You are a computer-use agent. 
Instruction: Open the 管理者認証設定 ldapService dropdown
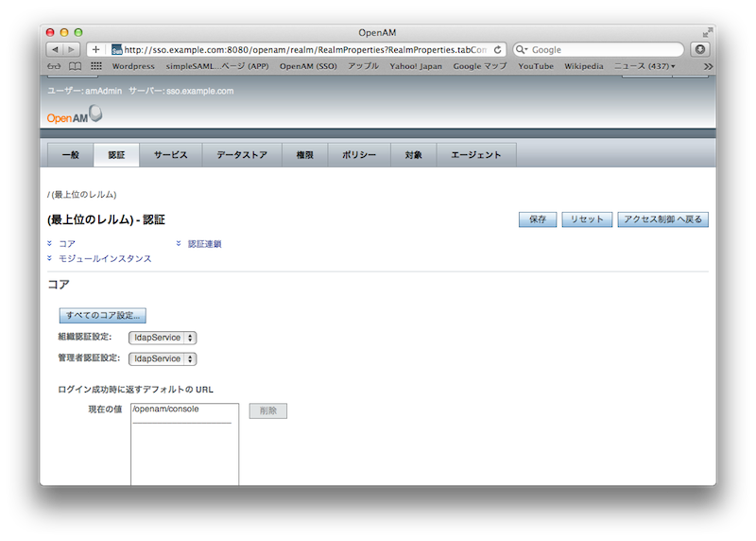coord(163,359)
